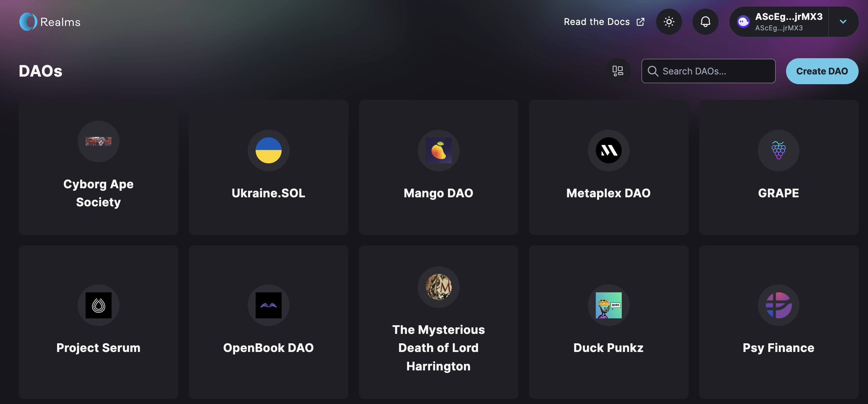Toggle the light/dark theme sun icon
Screen dimensions: 868x404
[x=669, y=22]
